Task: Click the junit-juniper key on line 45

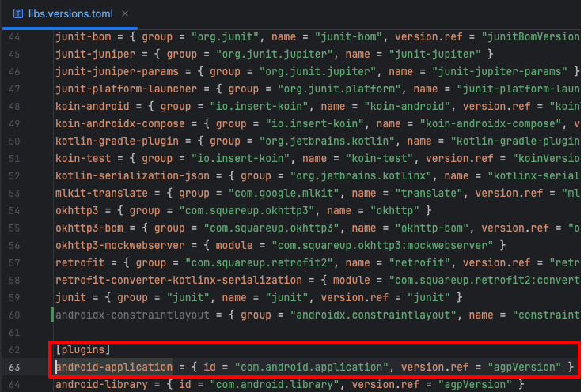Action: (x=95, y=55)
